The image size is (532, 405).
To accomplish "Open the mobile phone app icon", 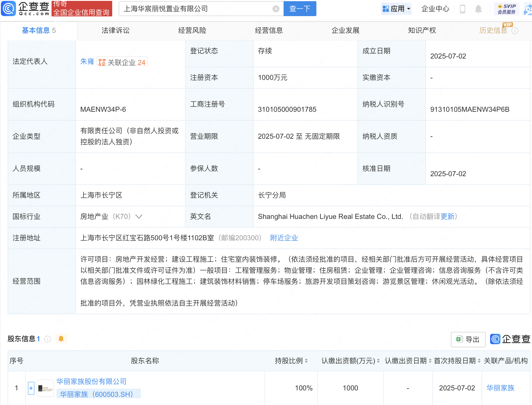I will (463, 9).
